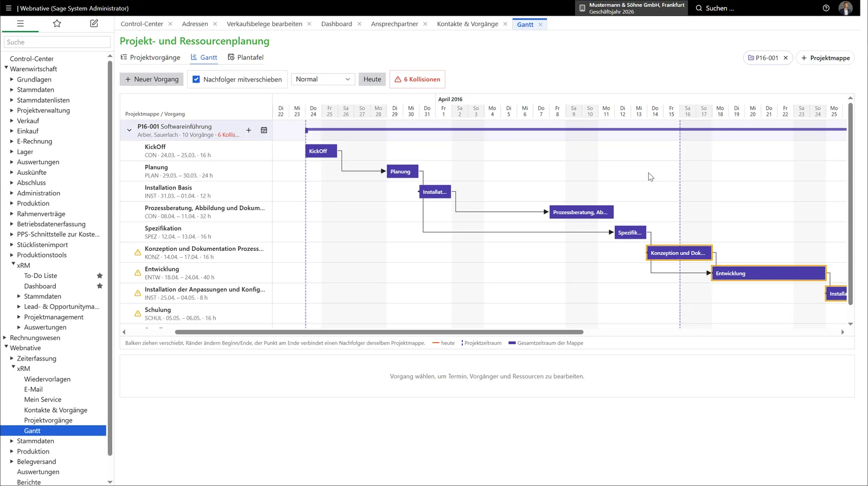Screen dimensions: 868x486
Task: Collapse the Webnative tree node
Action: tap(7, 348)
